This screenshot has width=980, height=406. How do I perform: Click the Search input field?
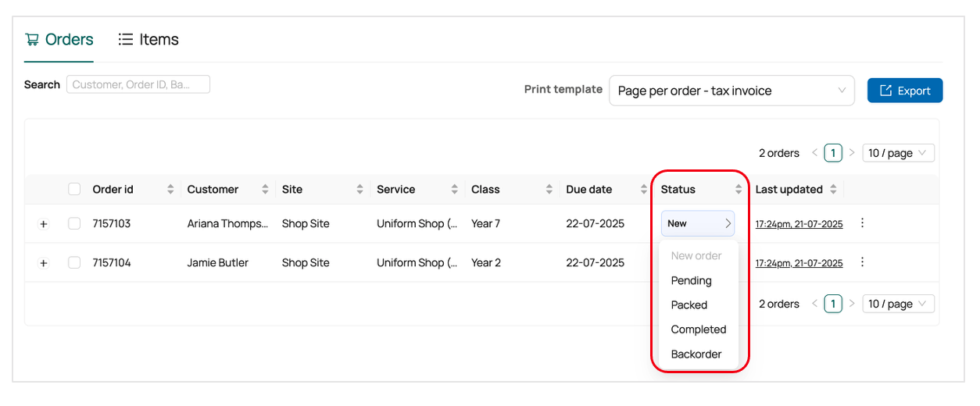pyautogui.click(x=138, y=84)
